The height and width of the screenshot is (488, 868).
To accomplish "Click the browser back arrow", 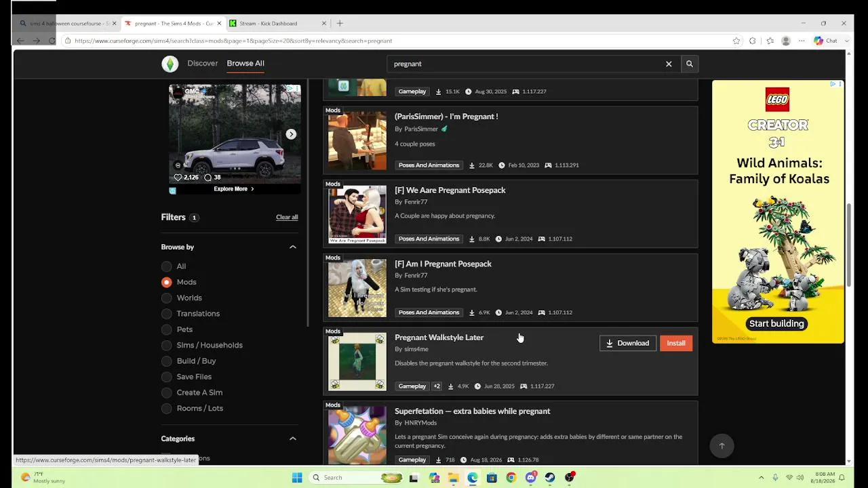I will pyautogui.click(x=20, y=41).
